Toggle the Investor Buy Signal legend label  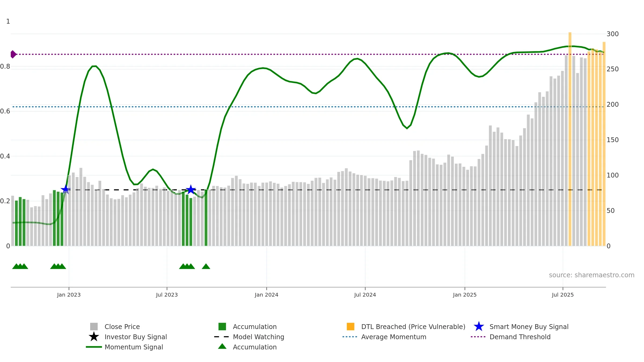(x=136, y=337)
